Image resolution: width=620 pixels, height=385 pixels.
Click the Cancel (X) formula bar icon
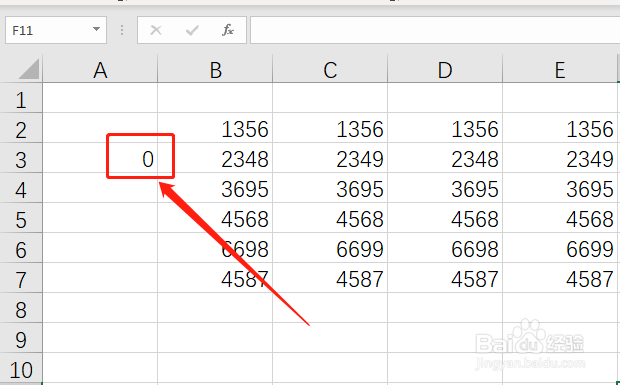click(x=156, y=30)
